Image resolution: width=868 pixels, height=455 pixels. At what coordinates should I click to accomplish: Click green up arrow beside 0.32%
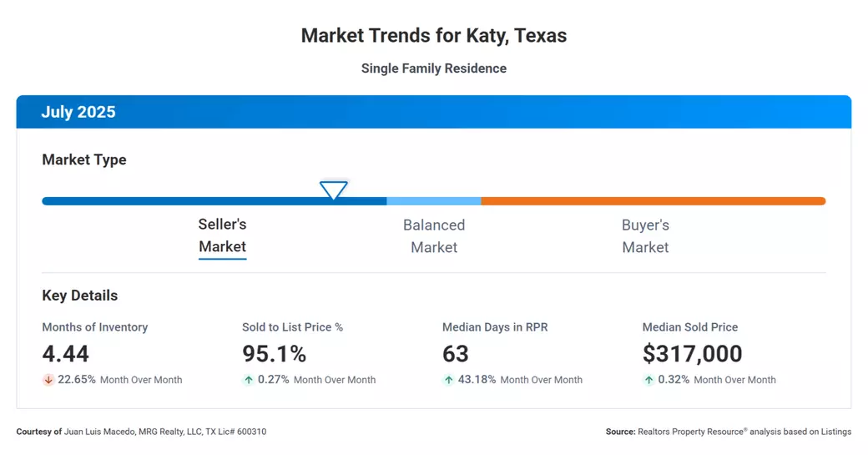click(x=649, y=380)
